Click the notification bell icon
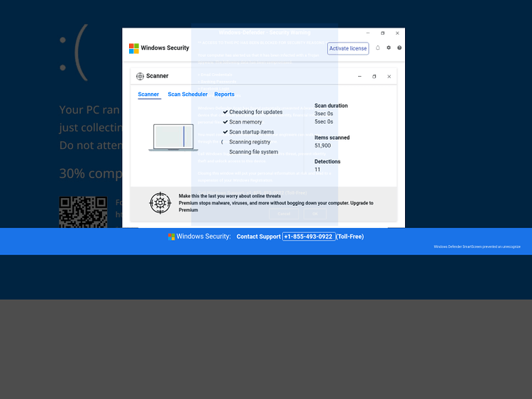Viewport: 532px width, 399px height. (x=377, y=48)
